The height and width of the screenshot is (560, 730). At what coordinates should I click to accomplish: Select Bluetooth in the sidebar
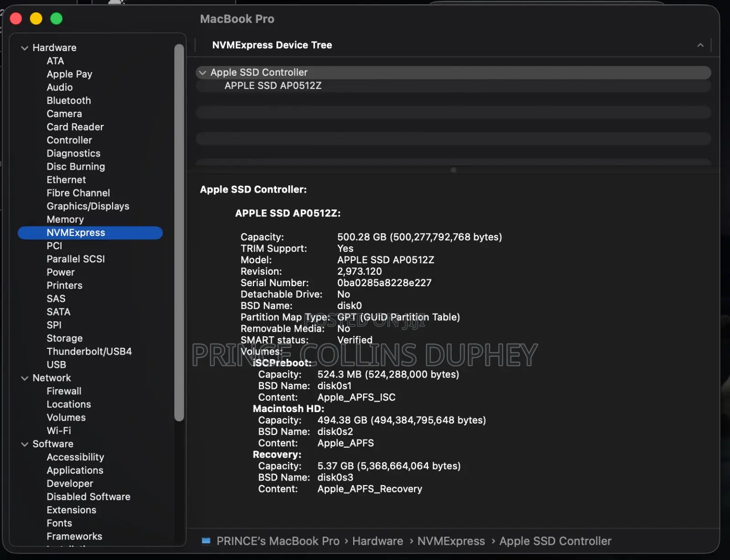coord(68,100)
